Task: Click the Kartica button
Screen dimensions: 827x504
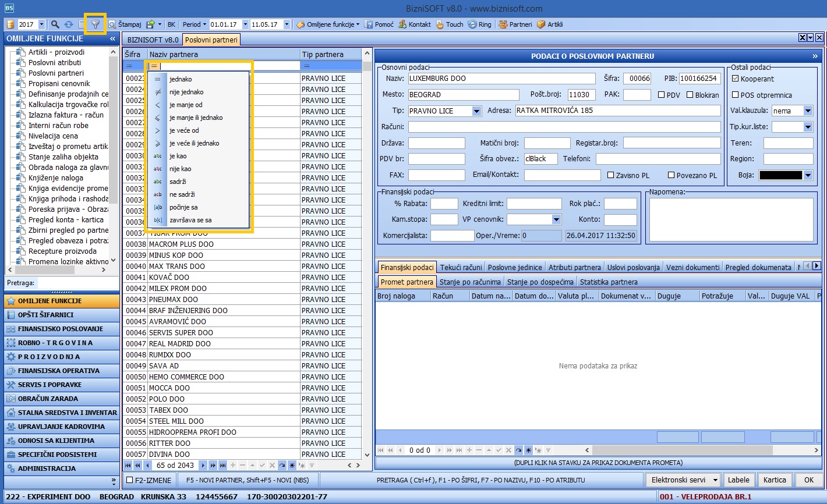Action: (x=775, y=480)
